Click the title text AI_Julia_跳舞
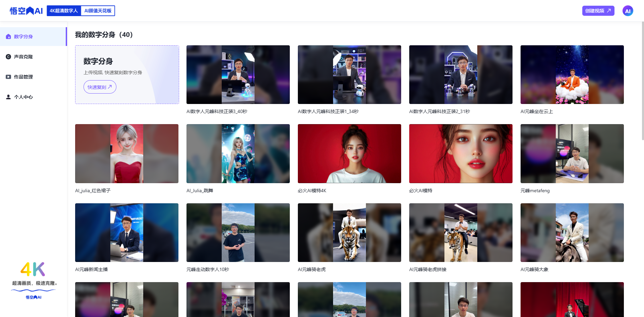The height and width of the screenshot is (317, 644). [200, 191]
